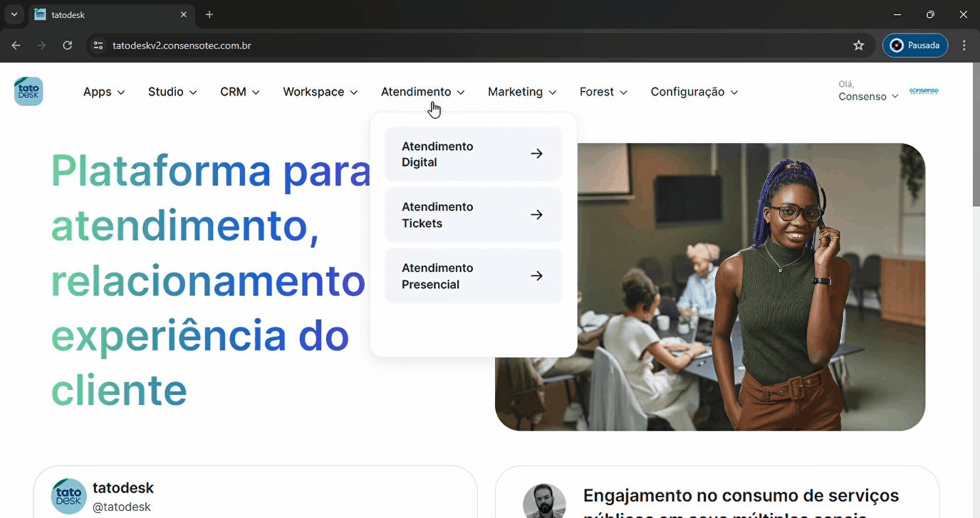The height and width of the screenshot is (518, 980).
Task: Open the Marketing menu
Action: pos(521,92)
